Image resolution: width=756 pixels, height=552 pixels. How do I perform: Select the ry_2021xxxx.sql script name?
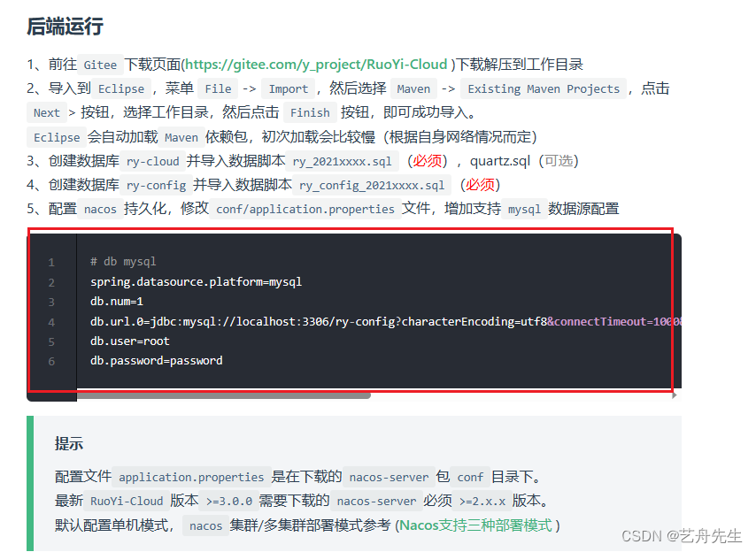point(341,161)
